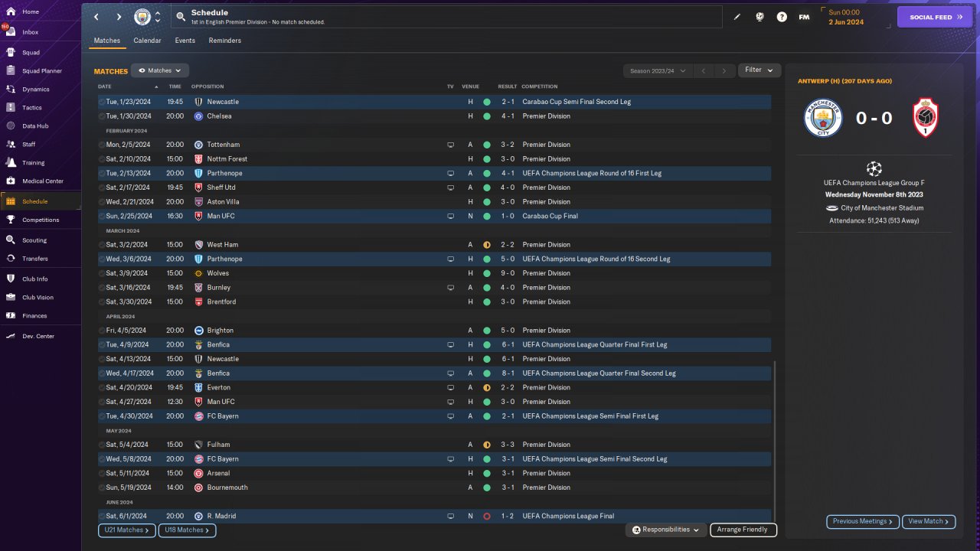This screenshot has width=980, height=551.
Task: Click the pencil edit icon in top bar
Action: (737, 17)
